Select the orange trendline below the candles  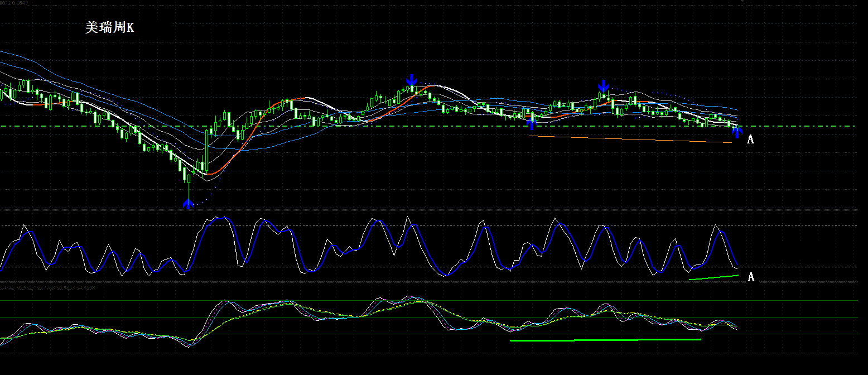coord(630,139)
